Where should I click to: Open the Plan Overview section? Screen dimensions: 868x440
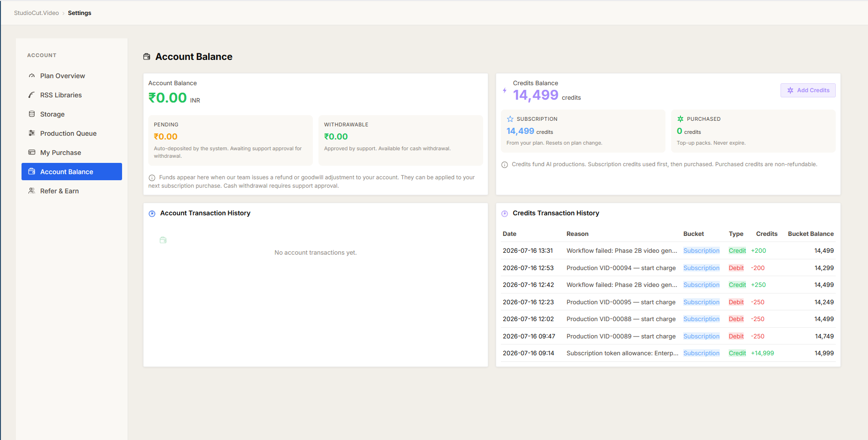pyautogui.click(x=72, y=76)
